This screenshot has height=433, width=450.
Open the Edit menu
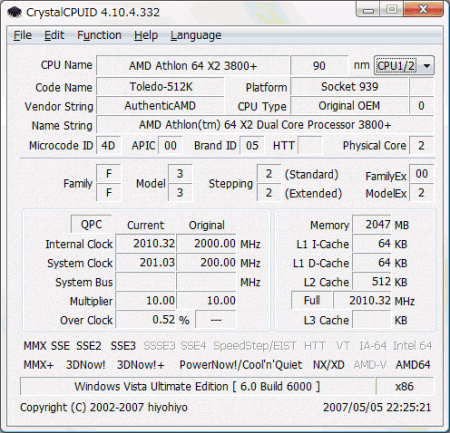pyautogui.click(x=54, y=35)
